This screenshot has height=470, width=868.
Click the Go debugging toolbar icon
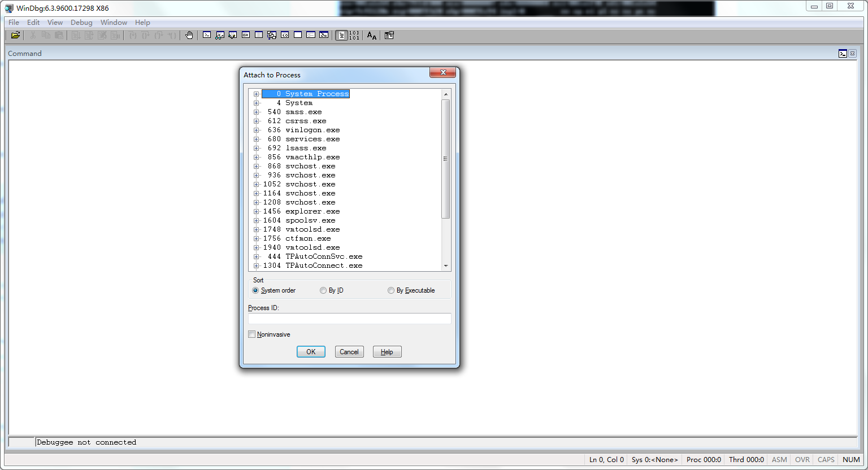click(76, 35)
